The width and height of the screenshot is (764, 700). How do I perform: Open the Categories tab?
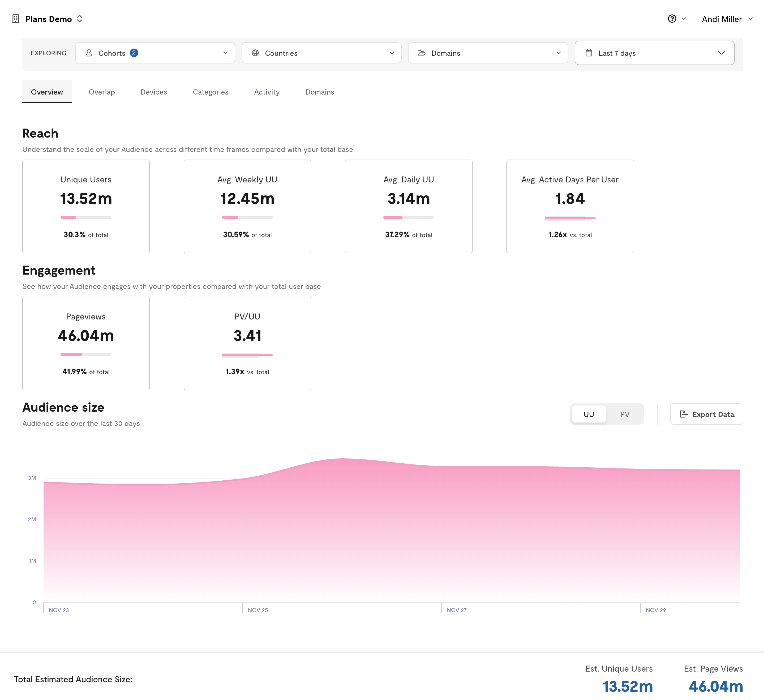pos(211,92)
